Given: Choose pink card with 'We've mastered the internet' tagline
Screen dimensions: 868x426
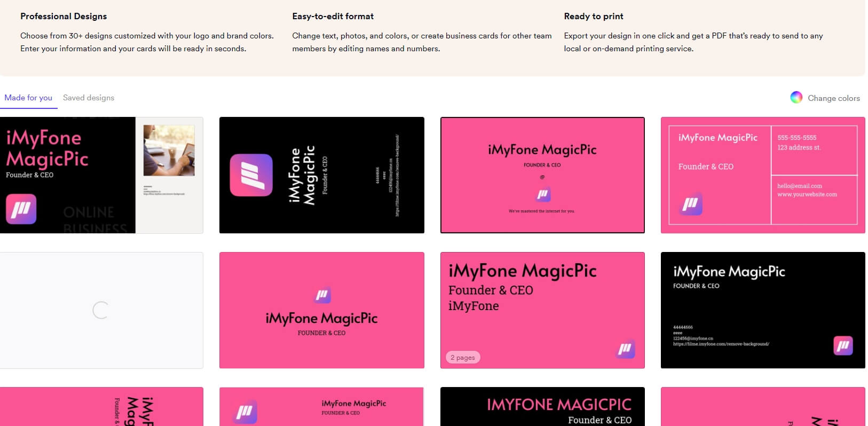Looking at the screenshot, I should 542,175.
